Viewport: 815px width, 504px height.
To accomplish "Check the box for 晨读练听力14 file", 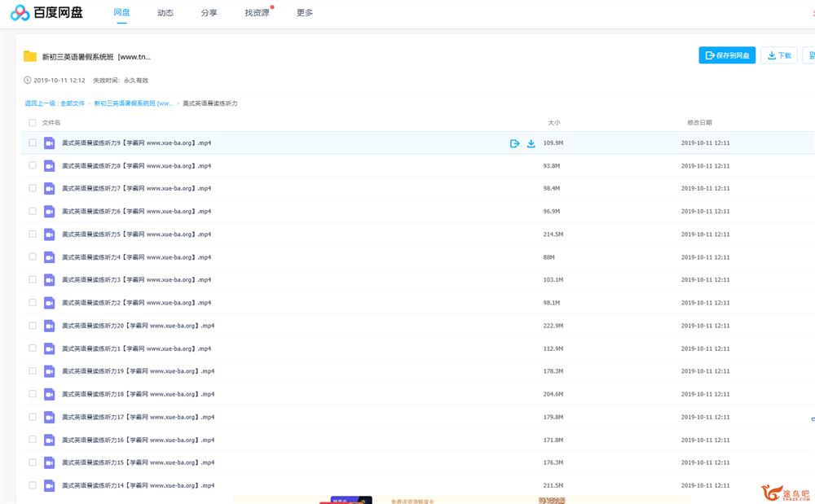I will pyautogui.click(x=33, y=485).
